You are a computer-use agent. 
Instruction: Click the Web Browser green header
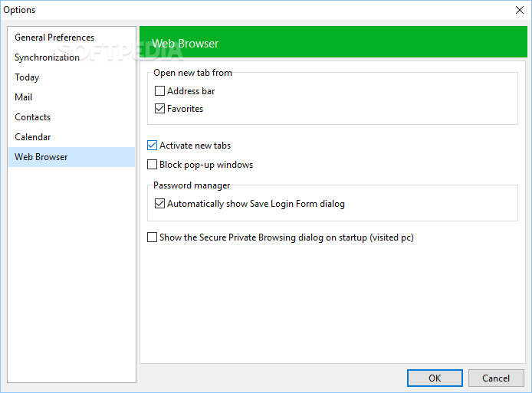333,42
